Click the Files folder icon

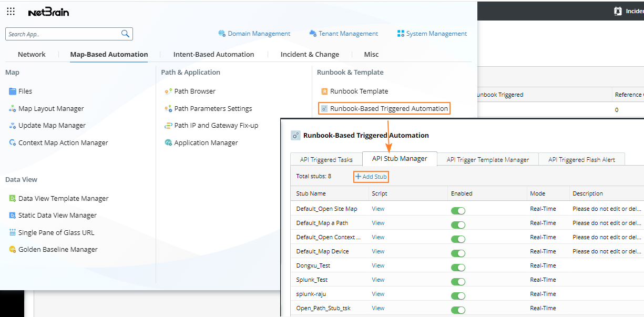(13, 91)
